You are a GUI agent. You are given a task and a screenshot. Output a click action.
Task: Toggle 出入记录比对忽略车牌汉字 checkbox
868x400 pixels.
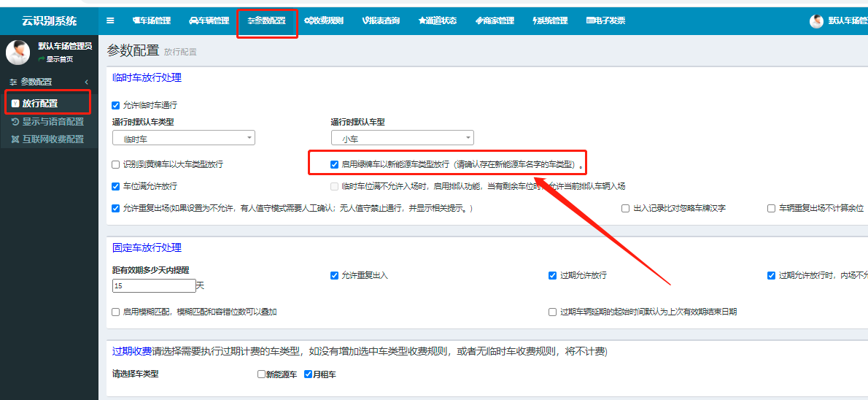pos(626,208)
